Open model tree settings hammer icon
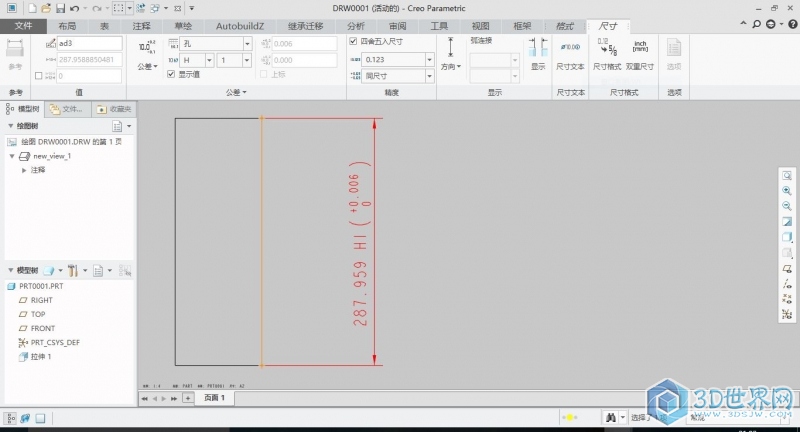Image resolution: width=800 pixels, height=432 pixels. tap(73, 270)
